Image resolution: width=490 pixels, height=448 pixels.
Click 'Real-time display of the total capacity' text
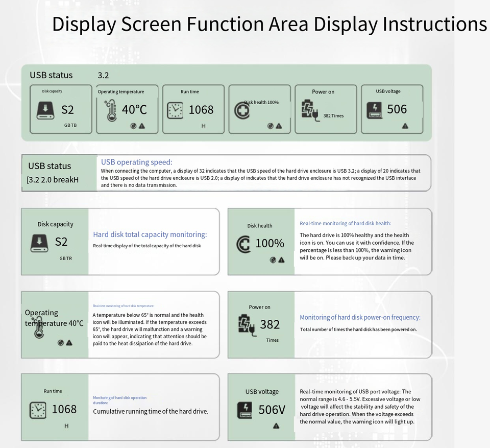[147, 246]
